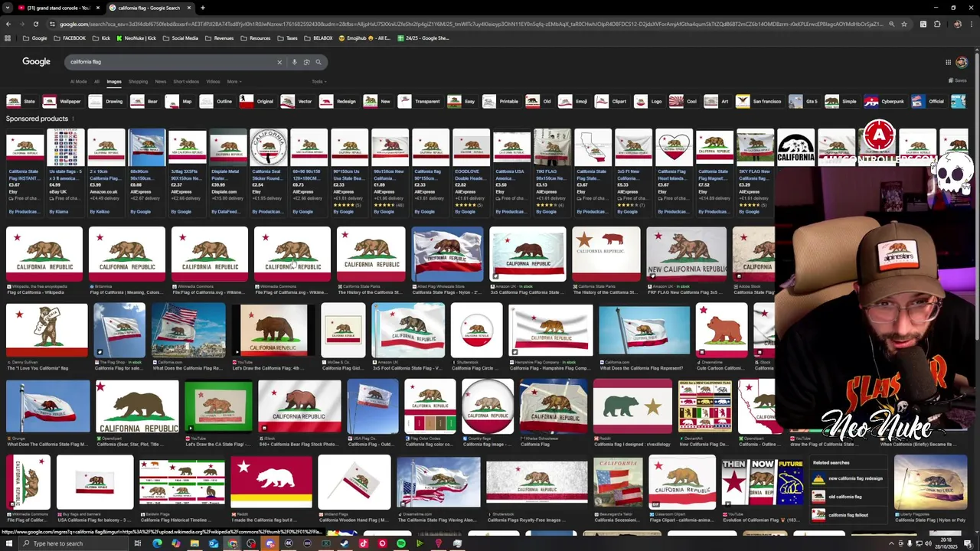Open the 'I Love You California' flag image
Screen dimensions: 980x551
(47, 331)
